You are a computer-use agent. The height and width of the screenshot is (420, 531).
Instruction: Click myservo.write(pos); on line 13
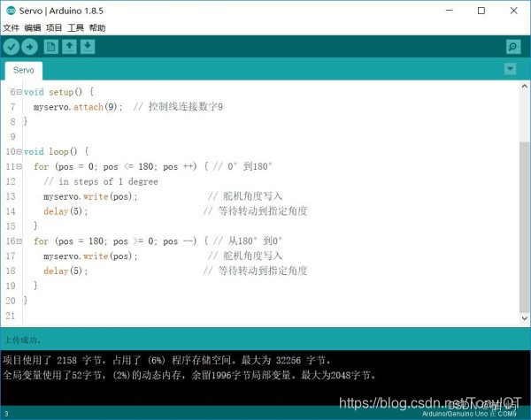(90, 196)
